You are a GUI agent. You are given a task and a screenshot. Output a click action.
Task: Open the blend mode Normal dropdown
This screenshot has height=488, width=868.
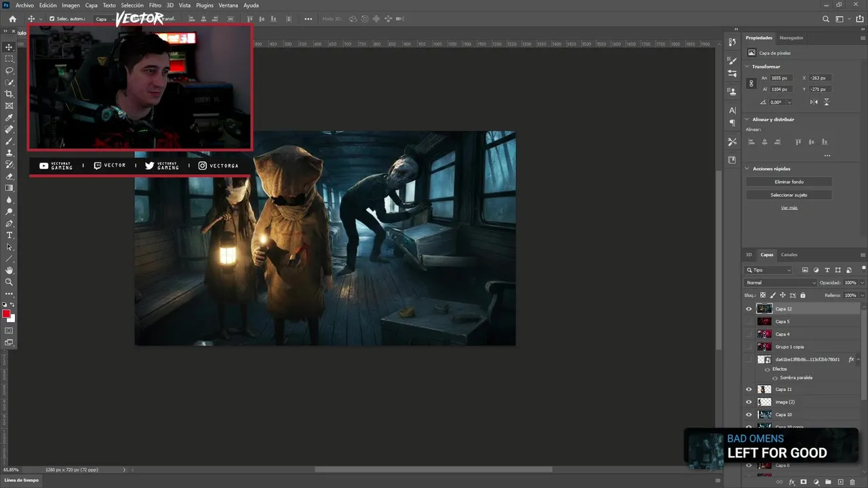[x=781, y=283]
